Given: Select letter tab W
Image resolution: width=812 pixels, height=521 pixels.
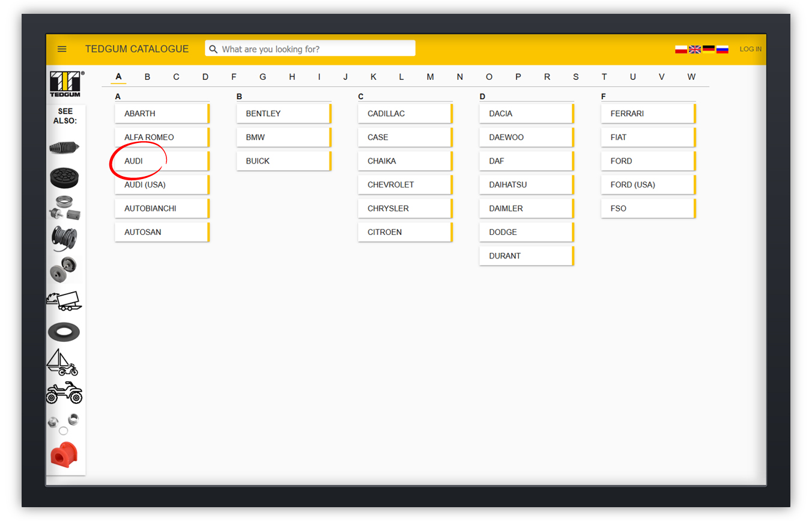Looking at the screenshot, I should (692, 77).
